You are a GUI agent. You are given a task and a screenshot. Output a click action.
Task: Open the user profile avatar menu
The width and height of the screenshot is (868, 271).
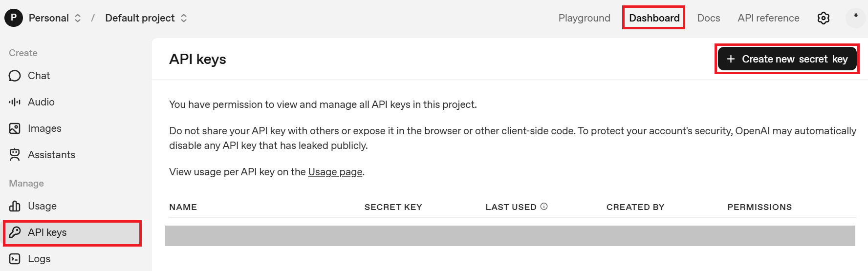coord(855,18)
